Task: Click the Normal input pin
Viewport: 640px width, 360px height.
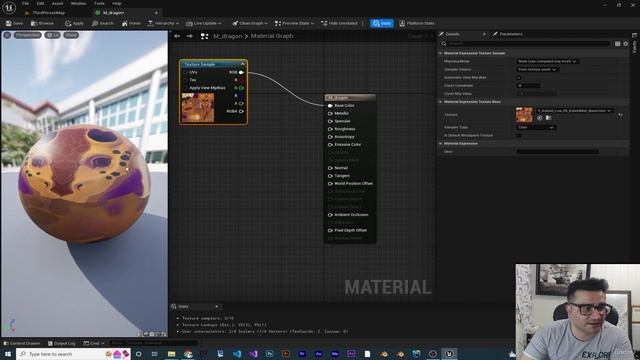Action: coord(330,168)
